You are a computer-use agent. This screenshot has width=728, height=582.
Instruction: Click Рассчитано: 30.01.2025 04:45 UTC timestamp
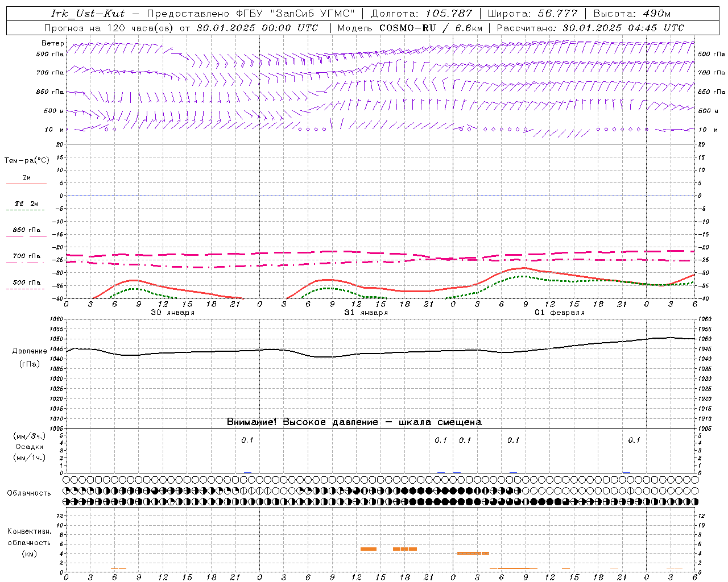590,28
